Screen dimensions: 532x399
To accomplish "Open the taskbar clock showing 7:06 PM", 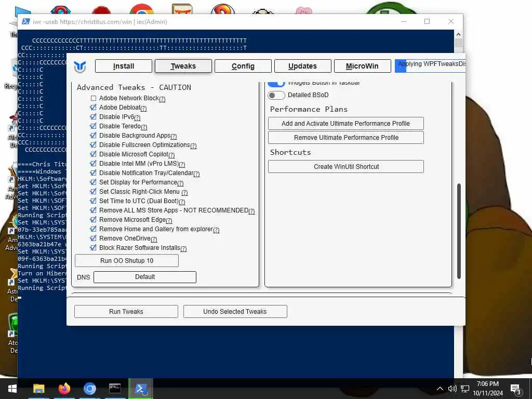I will click(487, 389).
